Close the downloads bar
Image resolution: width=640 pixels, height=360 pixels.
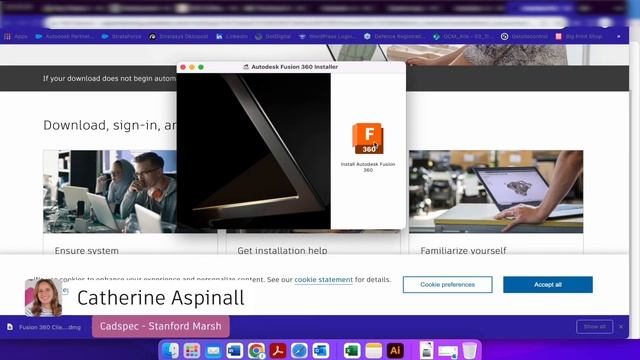pos(621,327)
